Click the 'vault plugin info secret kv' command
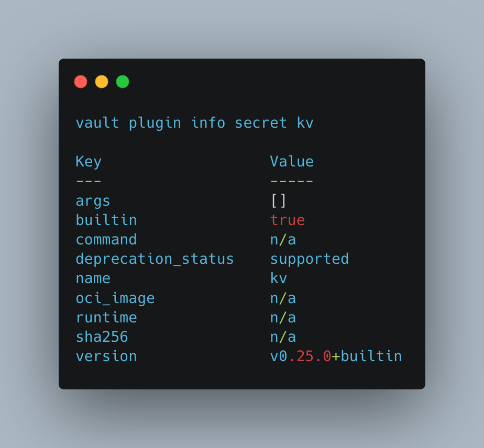Viewport: 484px width, 448px height. coord(194,123)
